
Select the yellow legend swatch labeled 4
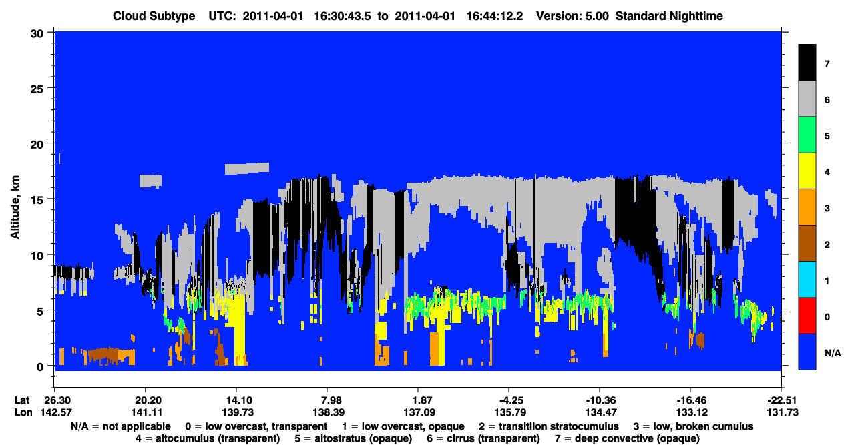click(807, 171)
